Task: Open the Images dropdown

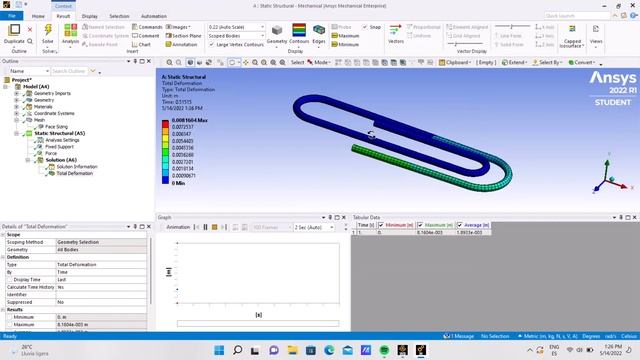Action: pyautogui.click(x=178, y=27)
